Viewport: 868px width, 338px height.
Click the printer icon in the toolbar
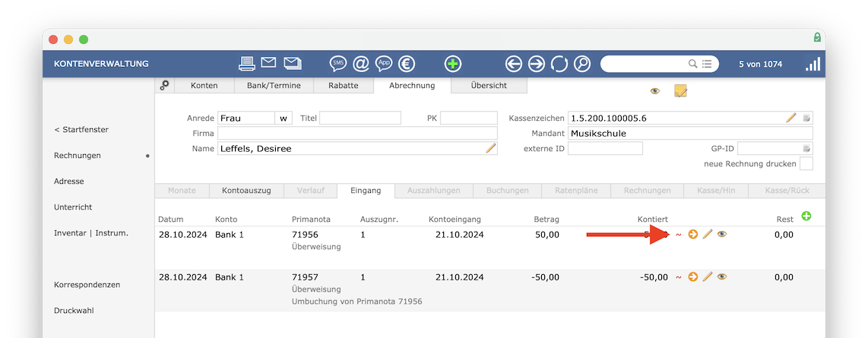(247, 64)
